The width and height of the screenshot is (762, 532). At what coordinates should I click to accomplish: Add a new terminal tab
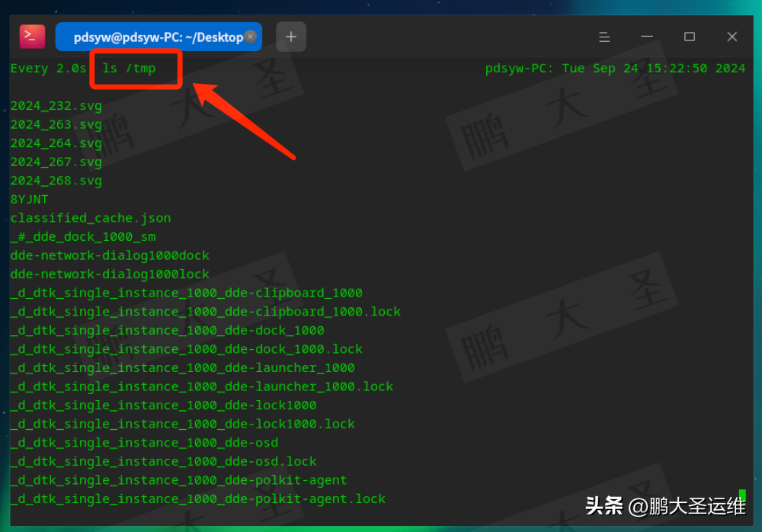[x=290, y=37]
